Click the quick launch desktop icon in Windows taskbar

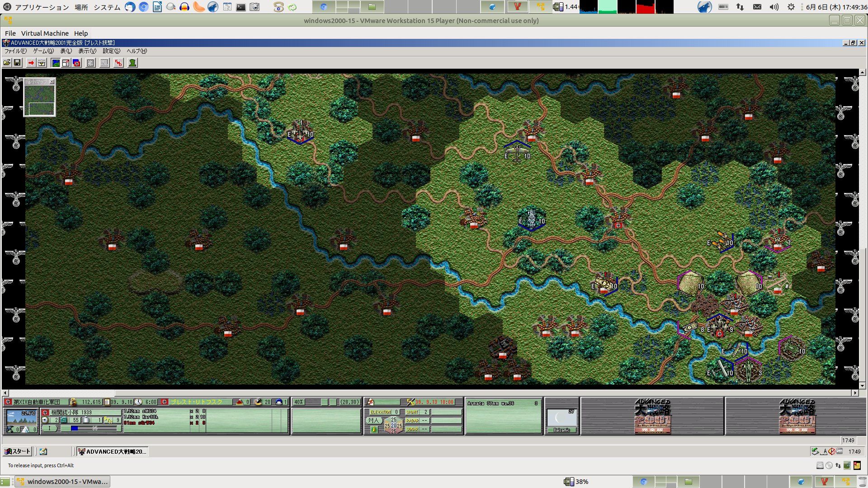click(43, 451)
